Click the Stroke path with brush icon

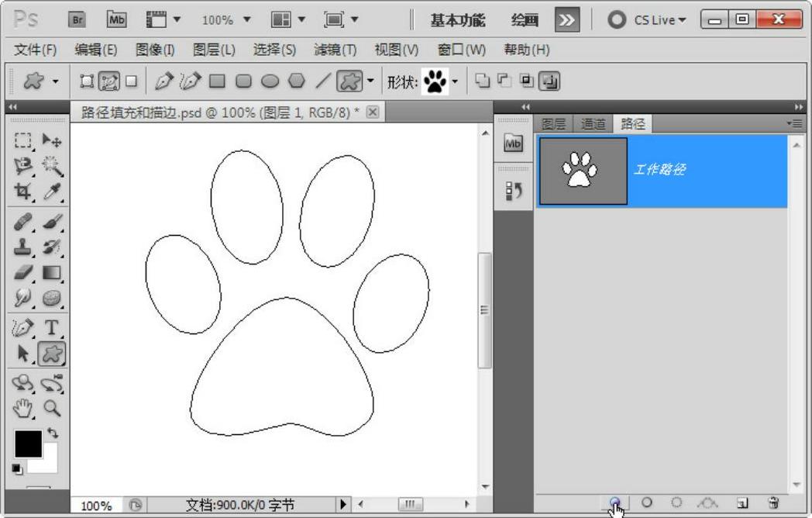click(646, 502)
